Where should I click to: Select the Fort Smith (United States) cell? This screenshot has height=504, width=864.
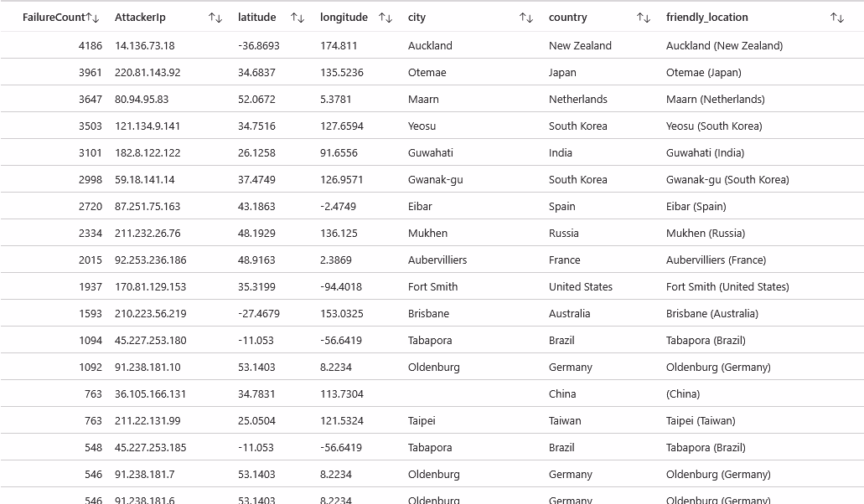727,287
